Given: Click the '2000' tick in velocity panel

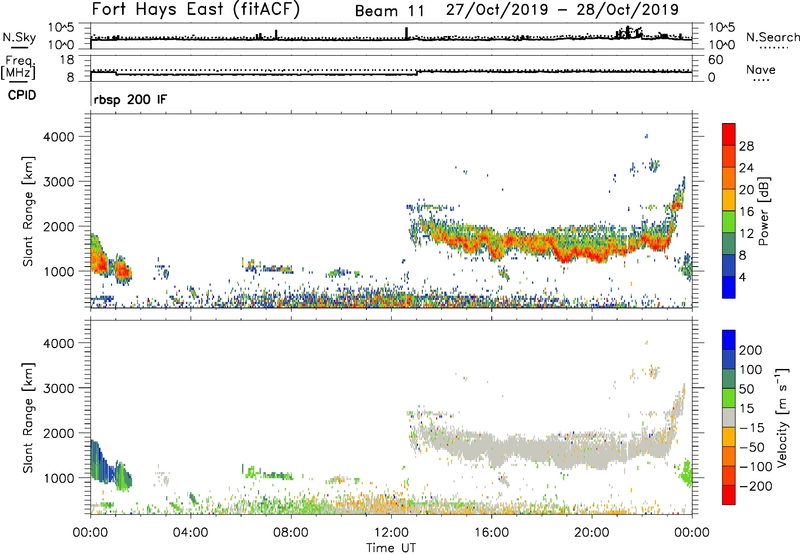Looking at the screenshot, I should pyautogui.click(x=58, y=433).
